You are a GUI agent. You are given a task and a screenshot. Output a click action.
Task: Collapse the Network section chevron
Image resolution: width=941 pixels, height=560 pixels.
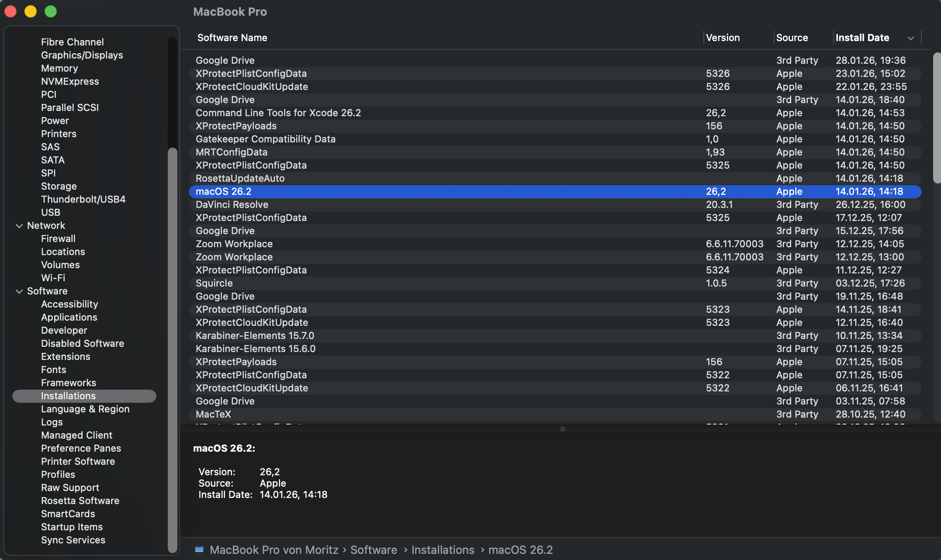click(19, 226)
